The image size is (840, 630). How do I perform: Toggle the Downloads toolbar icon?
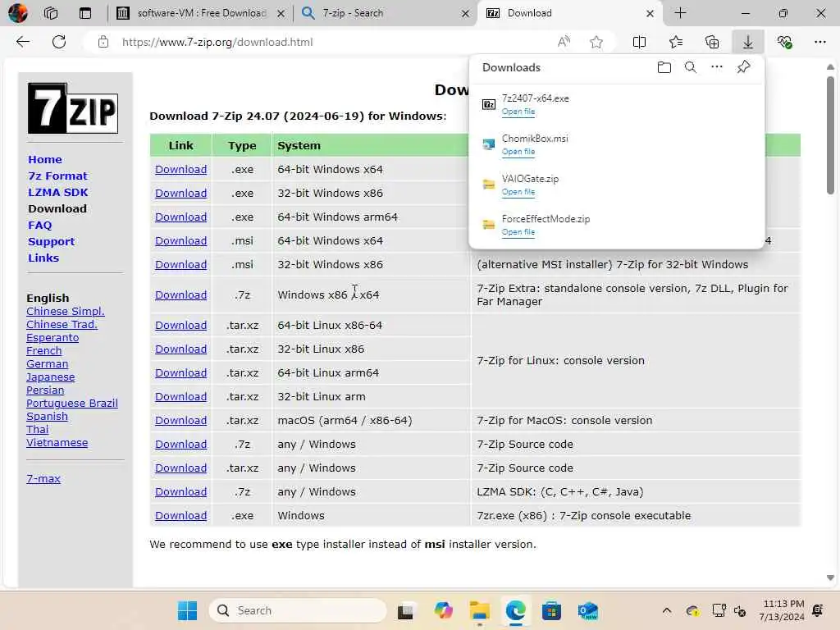(x=748, y=42)
